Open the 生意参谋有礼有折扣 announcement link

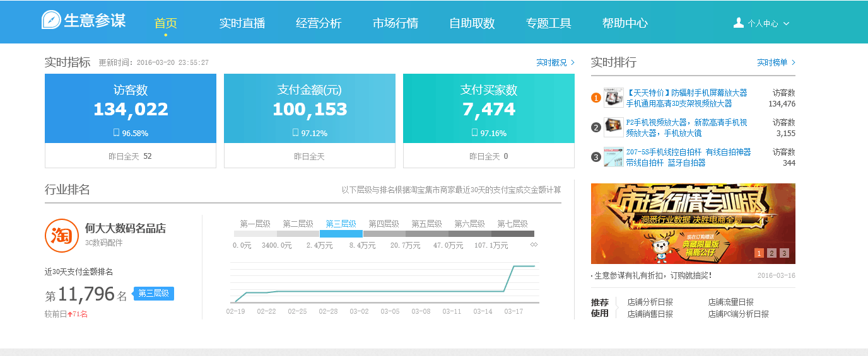[x=652, y=276]
